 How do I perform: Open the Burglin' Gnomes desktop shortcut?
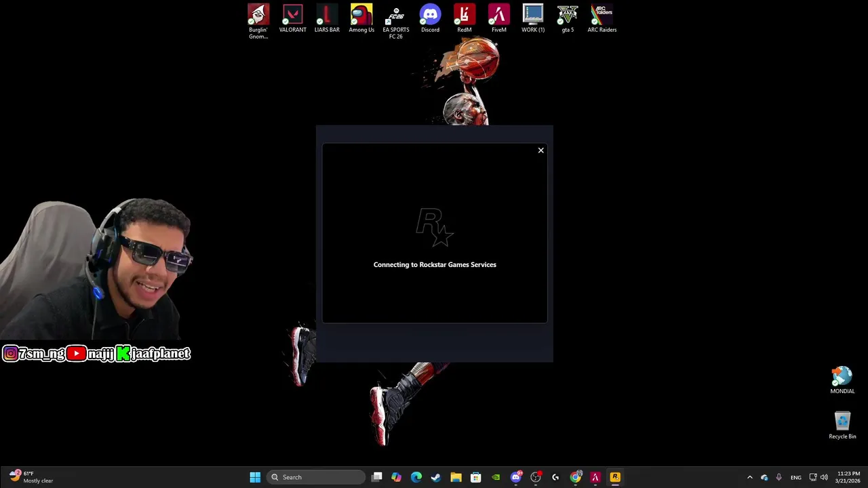tap(258, 21)
